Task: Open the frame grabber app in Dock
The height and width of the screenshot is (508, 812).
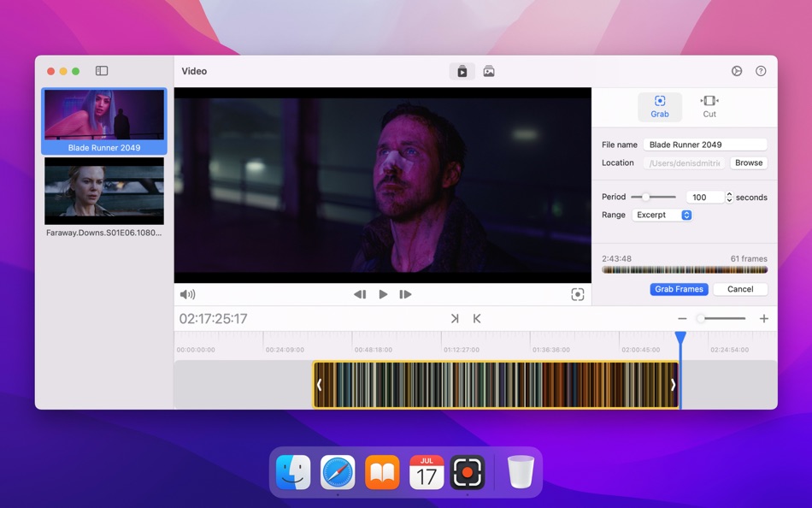Action: tap(467, 472)
